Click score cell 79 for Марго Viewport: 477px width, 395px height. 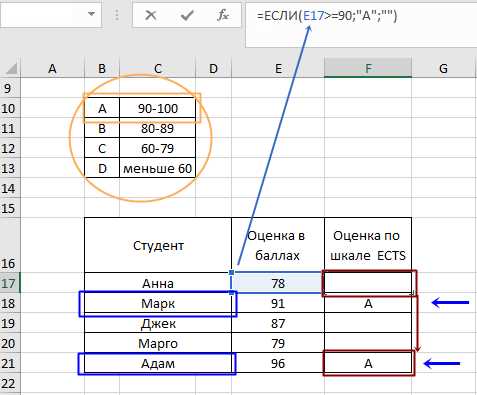pos(278,343)
